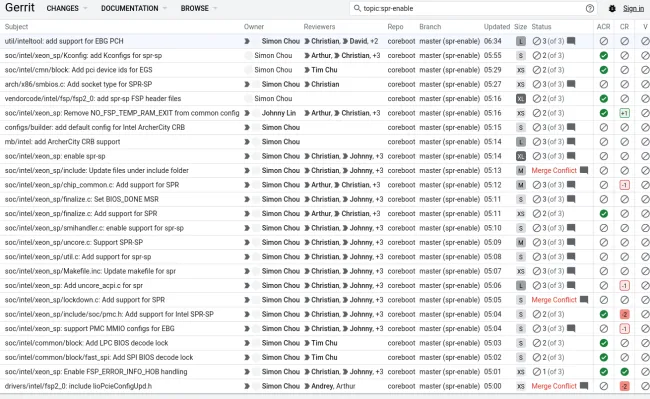Open the settings gear icon
650x399 pixels.
[x=612, y=8]
